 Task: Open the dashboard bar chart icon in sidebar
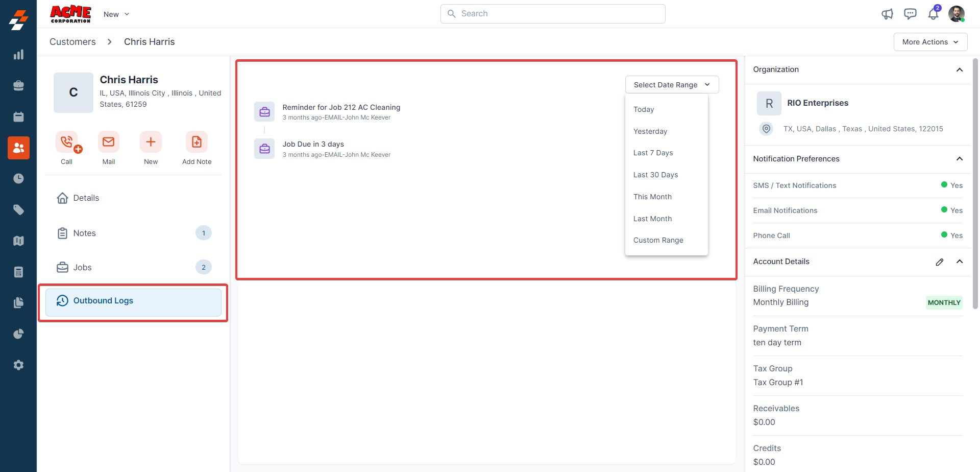click(18, 55)
